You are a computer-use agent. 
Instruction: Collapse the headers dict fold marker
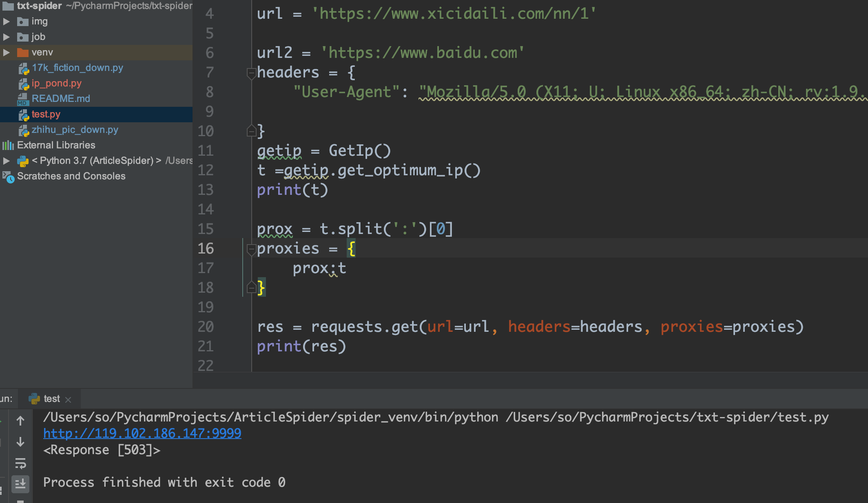point(251,73)
